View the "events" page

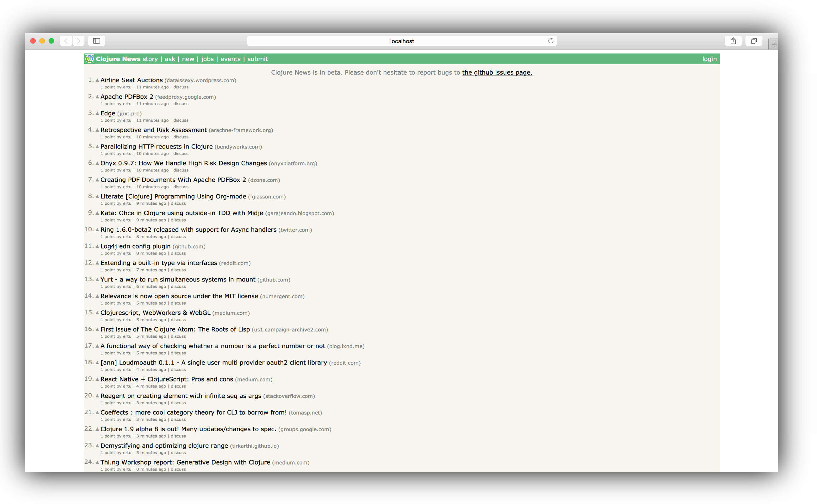coord(231,59)
